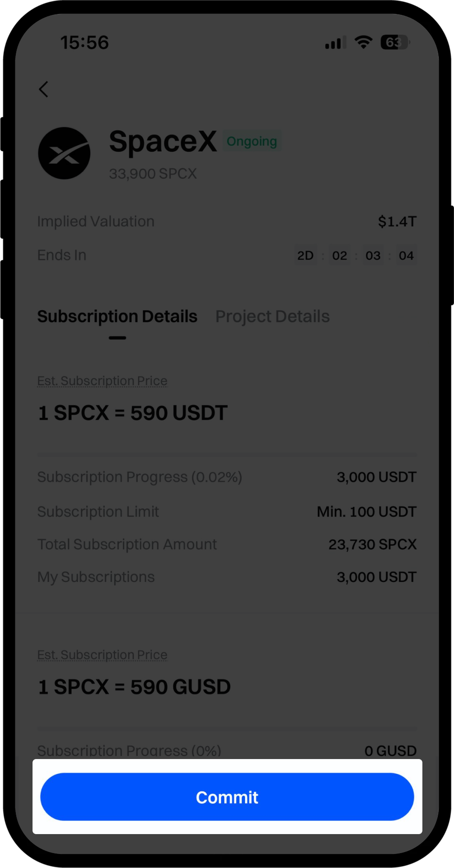Tap the My Subscriptions 3,000 USDT value
This screenshot has height=868, width=454.
[x=376, y=577]
